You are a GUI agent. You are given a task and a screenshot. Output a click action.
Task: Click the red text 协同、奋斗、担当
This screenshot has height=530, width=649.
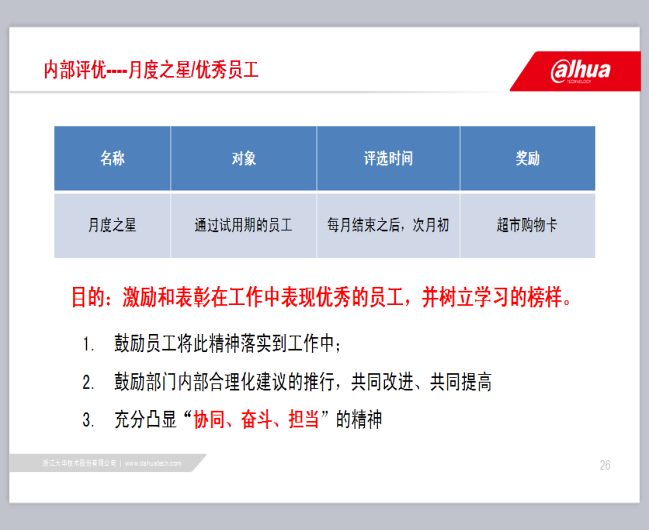(257, 419)
